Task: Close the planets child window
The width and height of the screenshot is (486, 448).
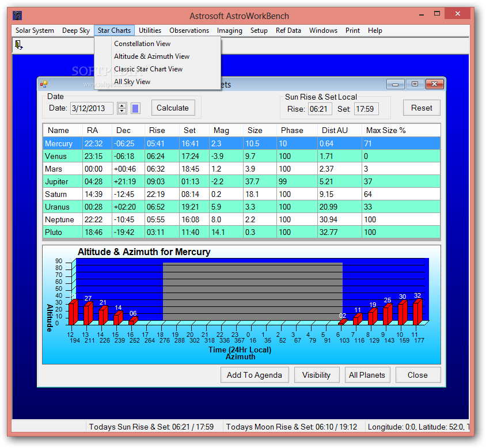Action: [x=435, y=84]
